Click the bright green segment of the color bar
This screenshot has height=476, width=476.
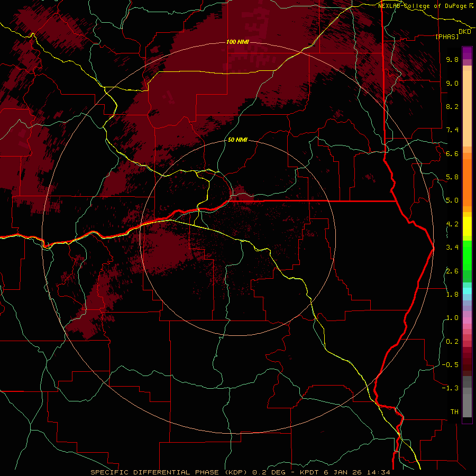467,255
